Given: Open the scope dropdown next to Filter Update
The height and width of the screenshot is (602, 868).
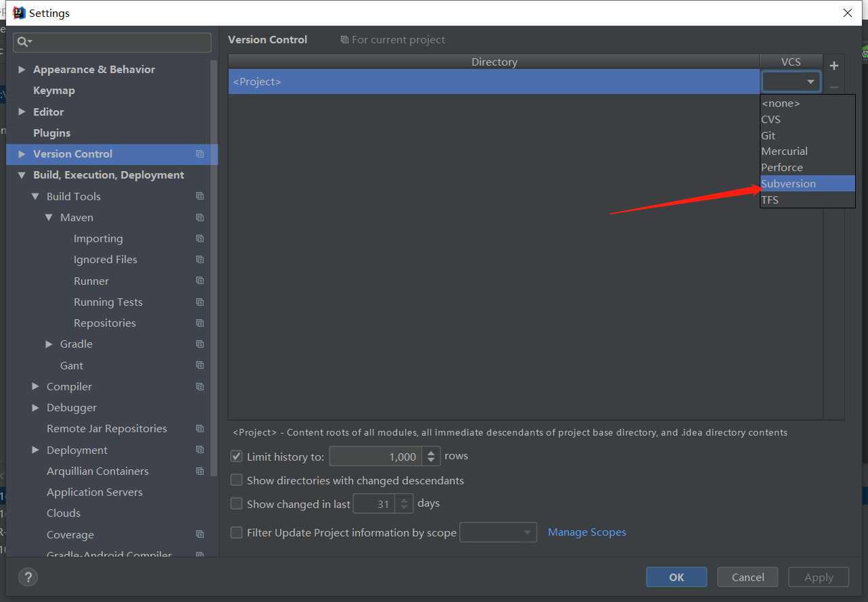Looking at the screenshot, I should [498, 532].
